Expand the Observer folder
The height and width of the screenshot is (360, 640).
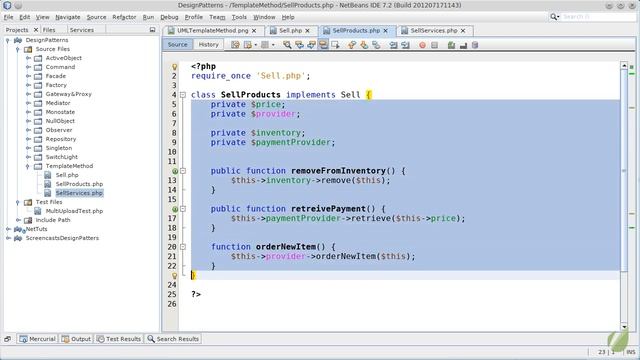click(x=28, y=130)
